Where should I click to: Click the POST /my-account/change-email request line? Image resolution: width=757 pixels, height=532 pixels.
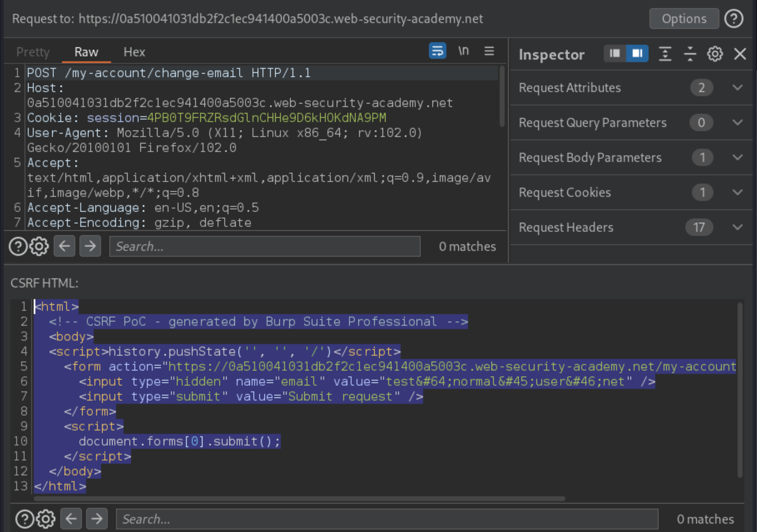point(169,73)
